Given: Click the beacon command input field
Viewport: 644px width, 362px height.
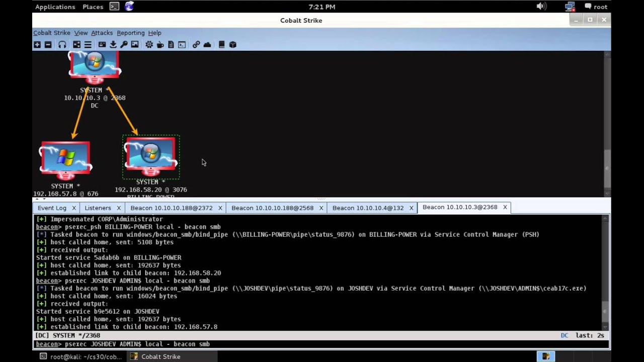Looking at the screenshot, I should point(322,344).
